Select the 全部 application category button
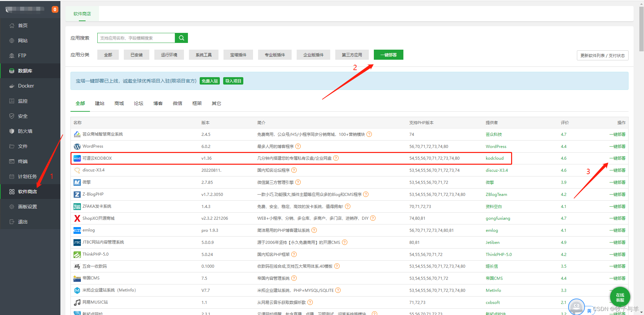 click(108, 55)
